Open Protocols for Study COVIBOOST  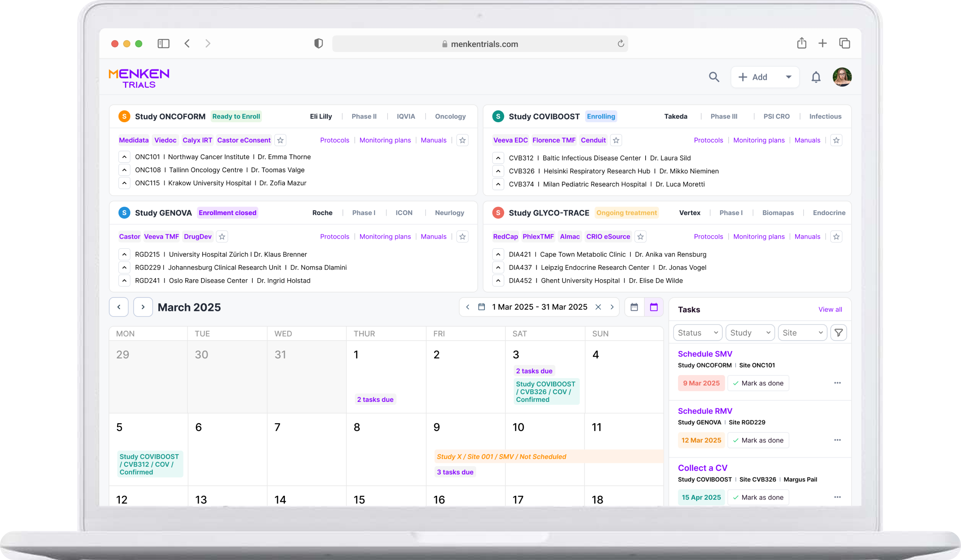click(708, 140)
